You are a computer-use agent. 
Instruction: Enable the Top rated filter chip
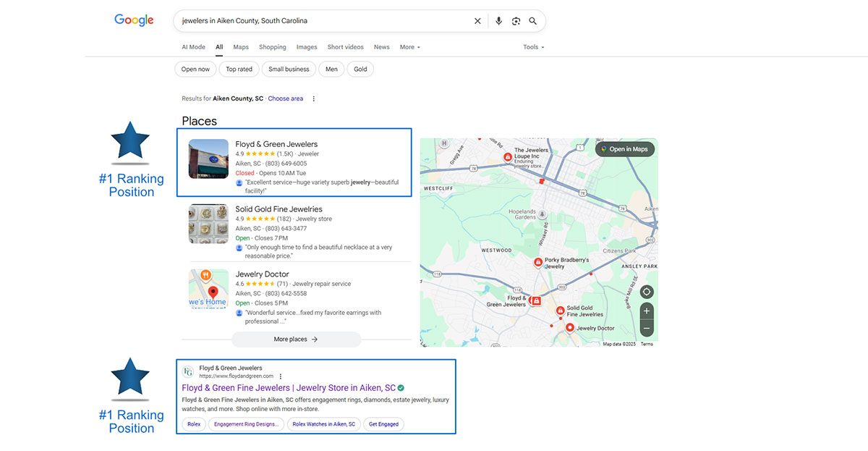click(x=239, y=69)
